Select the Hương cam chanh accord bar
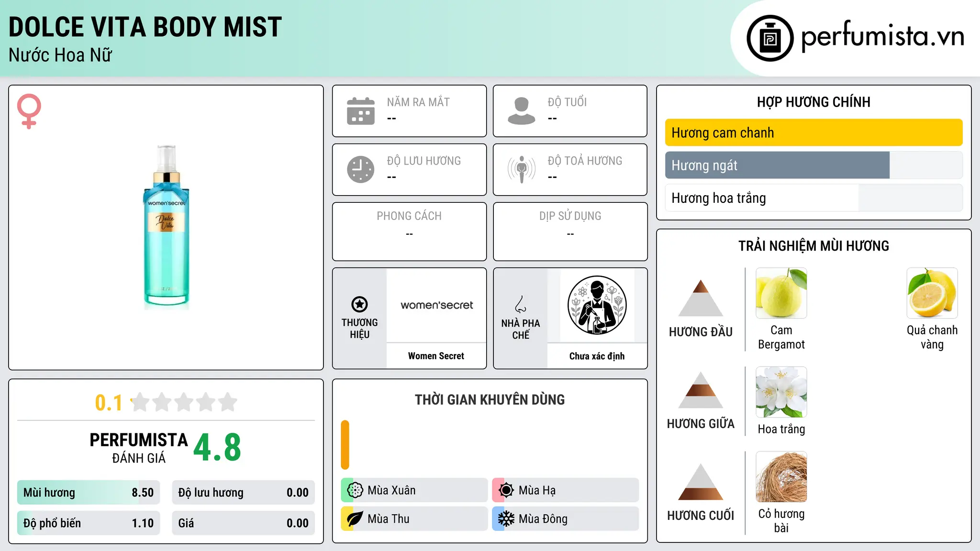 [813, 132]
